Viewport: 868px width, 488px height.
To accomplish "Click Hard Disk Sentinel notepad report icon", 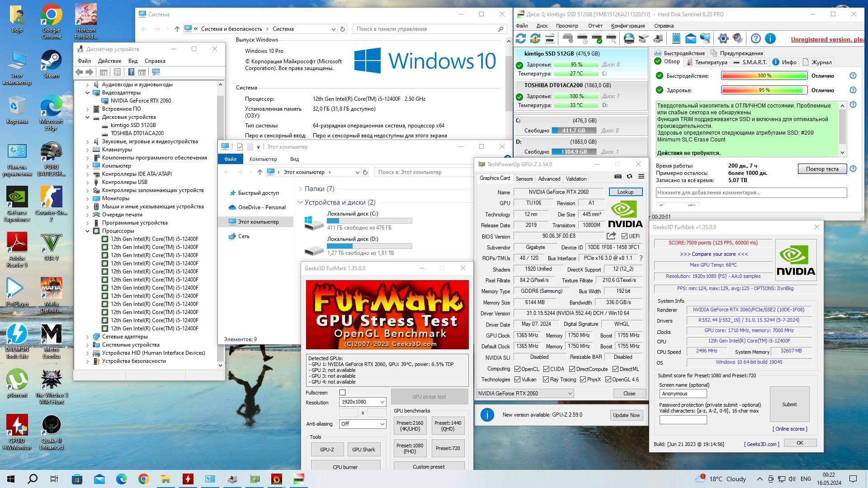I will pos(676,38).
